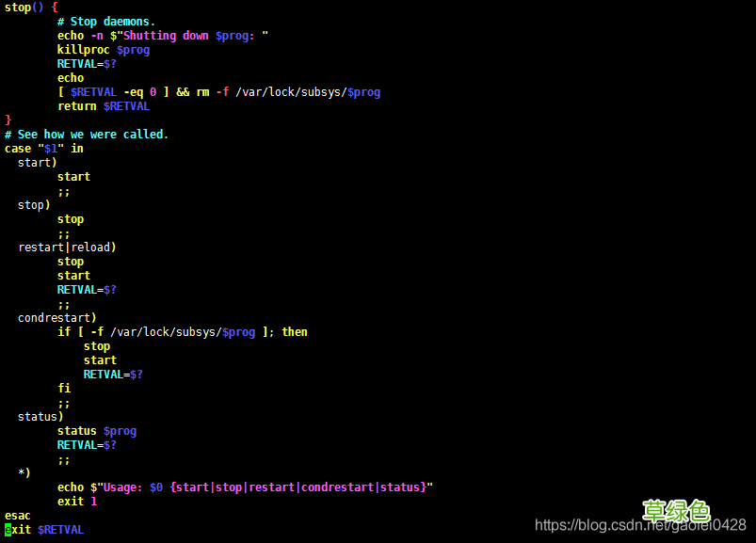Click the status $prog command
The width and height of the screenshot is (756, 543).
coord(97,431)
